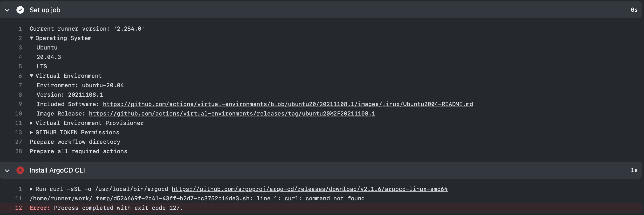The image size is (644, 215).
Task: Click the 0s duration on Set up job
Action: pos(634,10)
